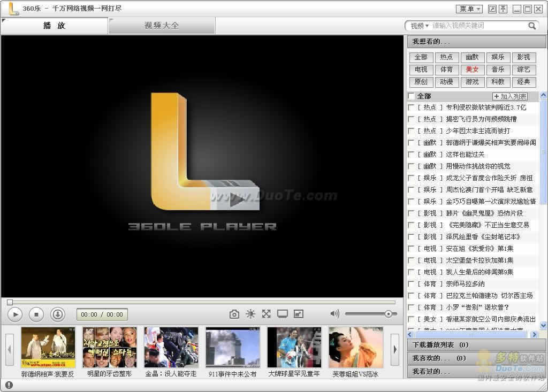Click the compact mode icon in title bar
This screenshot has width=548, height=392.
[492, 9]
